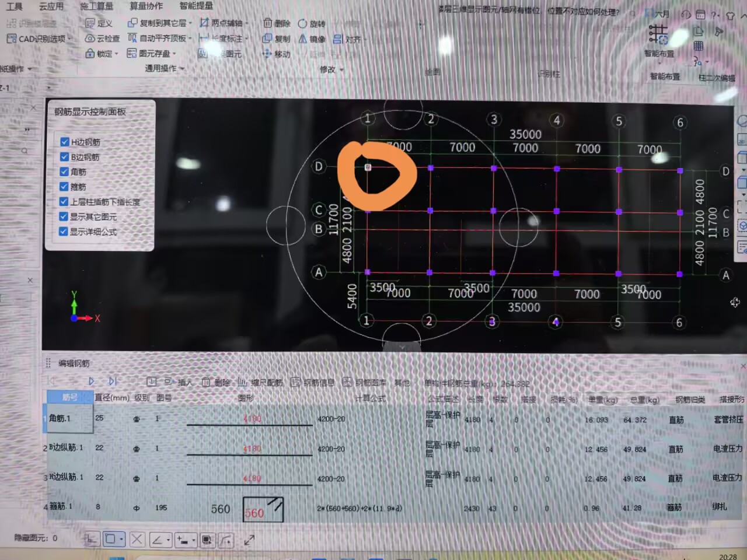Open the 定义 (Define) tool
Image resolution: width=747 pixels, height=560 pixels.
point(99,23)
